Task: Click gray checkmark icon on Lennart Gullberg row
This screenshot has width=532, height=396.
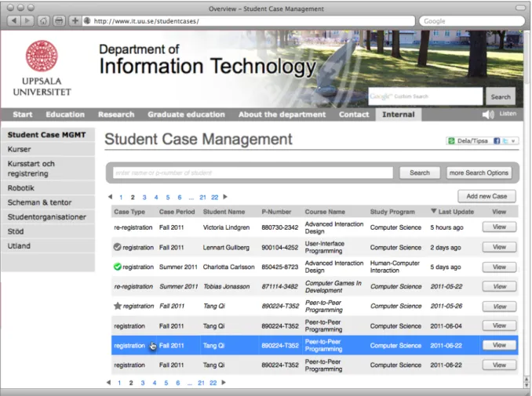Action: 117,247
